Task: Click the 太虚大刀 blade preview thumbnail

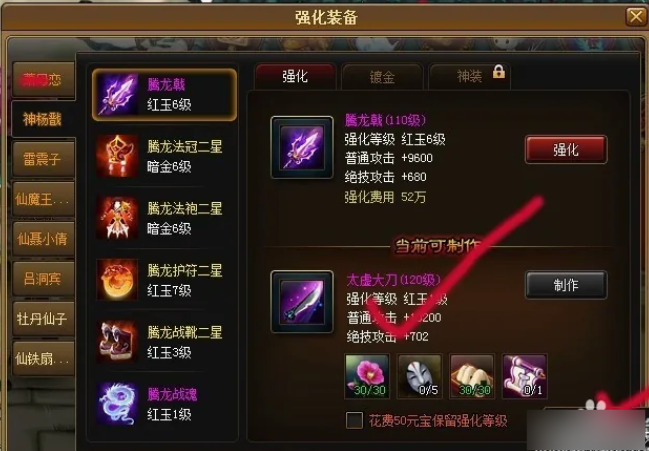Action: click(x=302, y=302)
